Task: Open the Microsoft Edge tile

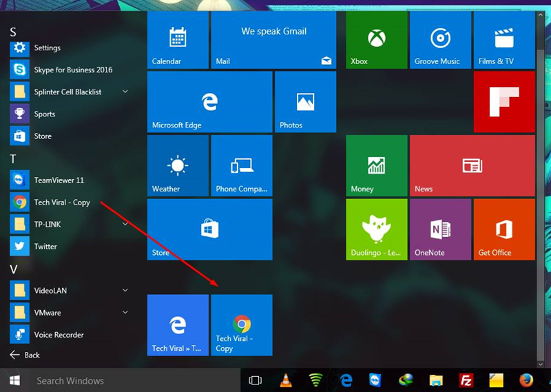Action: click(210, 102)
